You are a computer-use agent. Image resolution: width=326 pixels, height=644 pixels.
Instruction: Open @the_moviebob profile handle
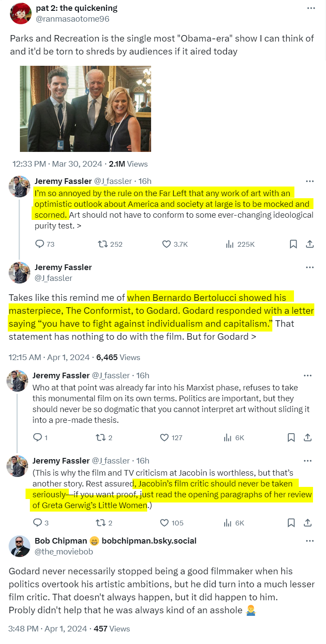point(64,551)
